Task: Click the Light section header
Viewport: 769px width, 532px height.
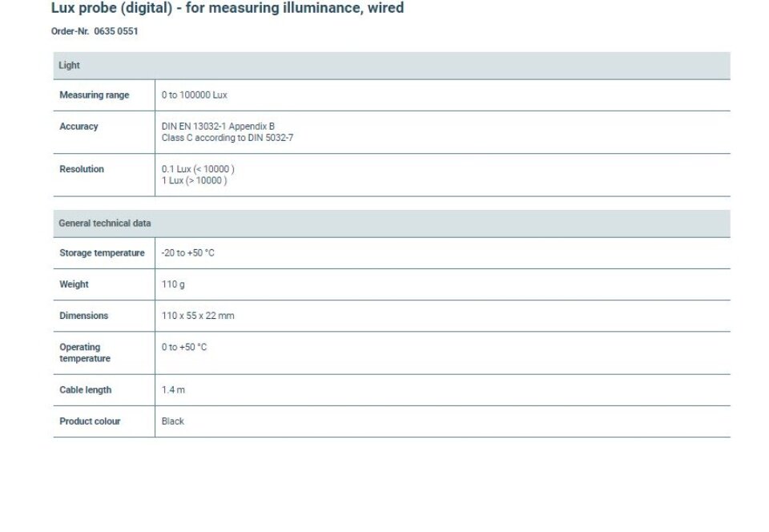Action: [x=392, y=65]
